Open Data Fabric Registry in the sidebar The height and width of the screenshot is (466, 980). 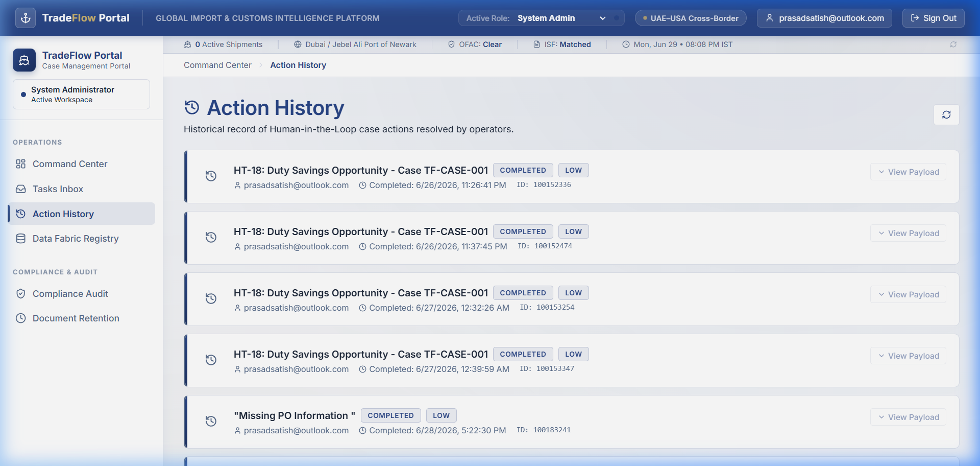coord(82,239)
